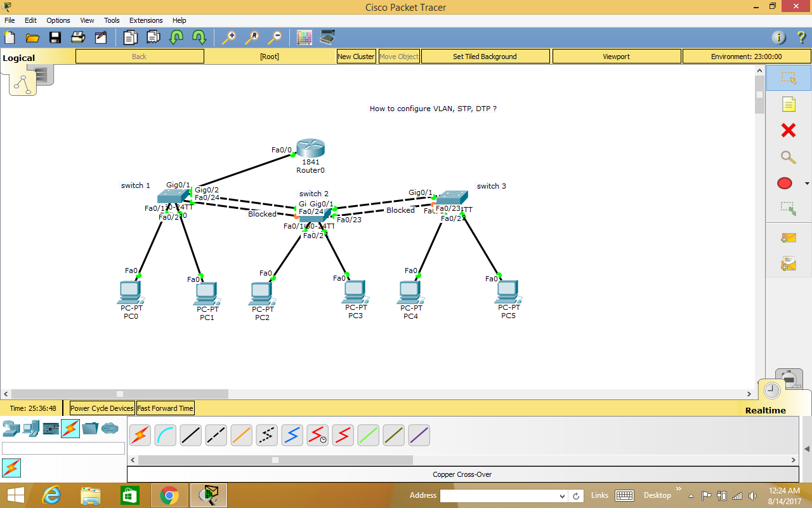Image resolution: width=812 pixels, height=508 pixels.
Task: Select the Delete tool in the side toolbar
Action: click(788, 130)
